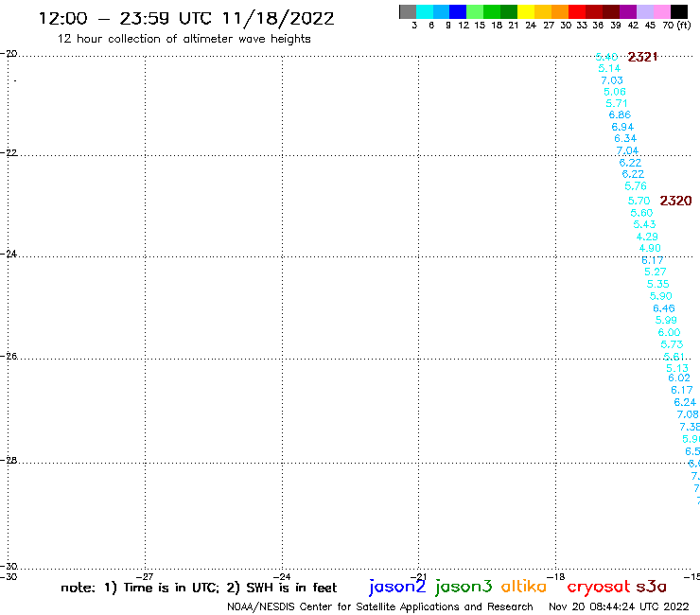Click wave height value 6.94
Viewport: 700px width, 615px height.
click(x=622, y=127)
